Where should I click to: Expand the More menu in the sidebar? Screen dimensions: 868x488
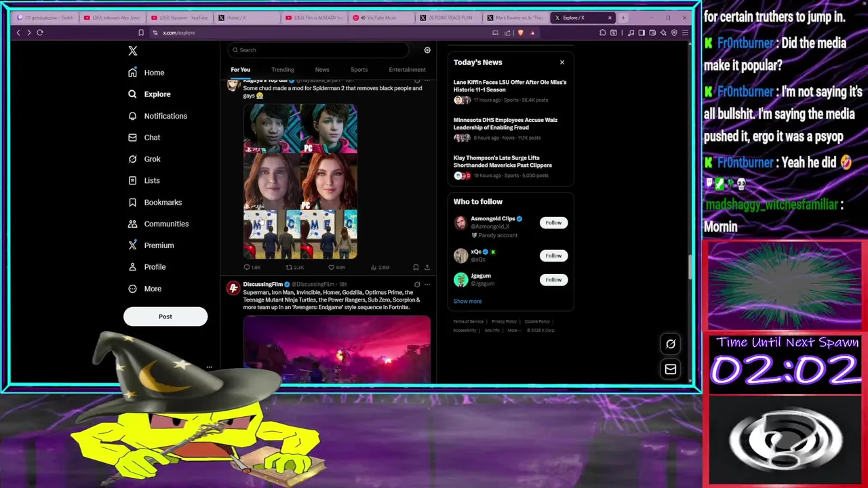click(x=144, y=289)
